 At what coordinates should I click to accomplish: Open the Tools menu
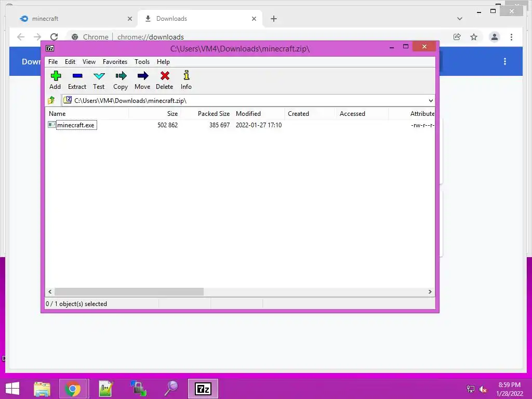tap(142, 62)
